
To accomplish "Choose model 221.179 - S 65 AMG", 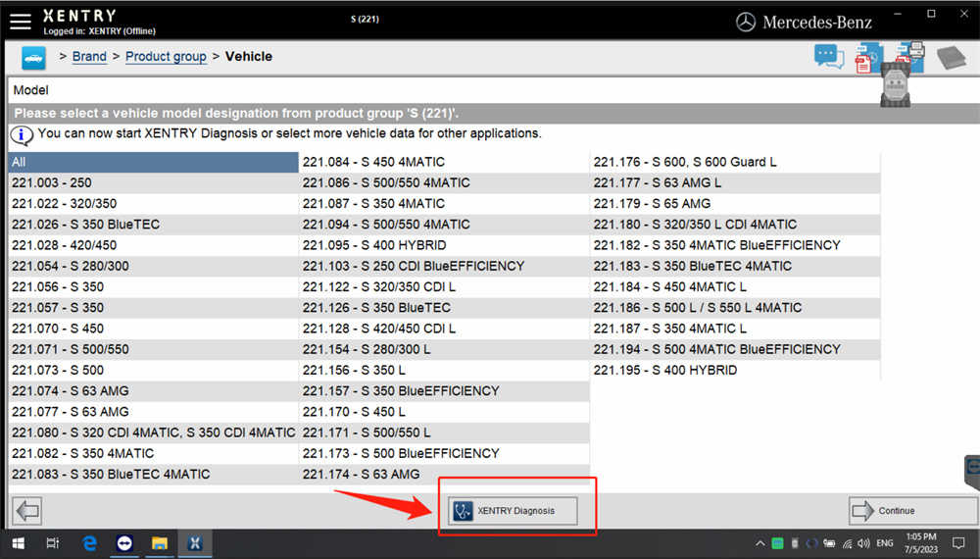I will coord(652,204).
